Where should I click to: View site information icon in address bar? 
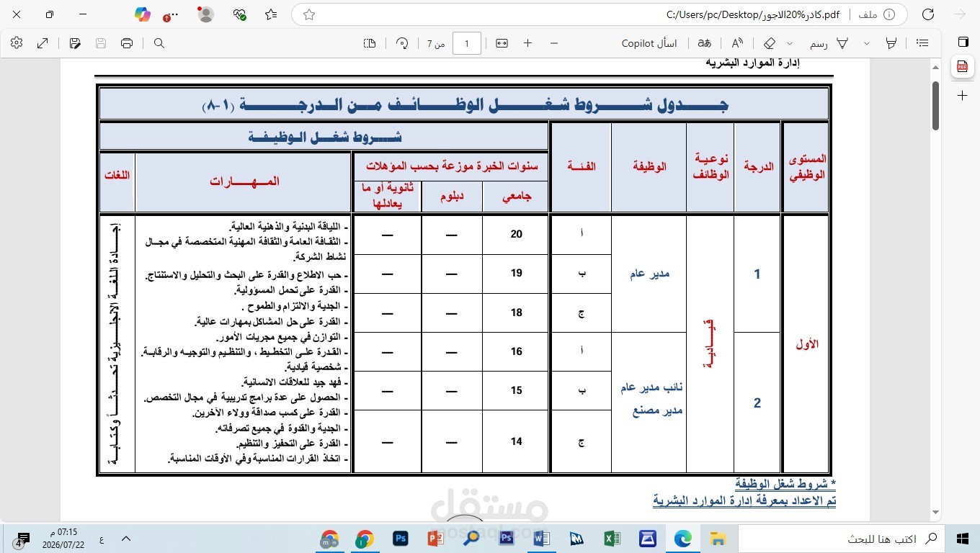pyautogui.click(x=888, y=14)
